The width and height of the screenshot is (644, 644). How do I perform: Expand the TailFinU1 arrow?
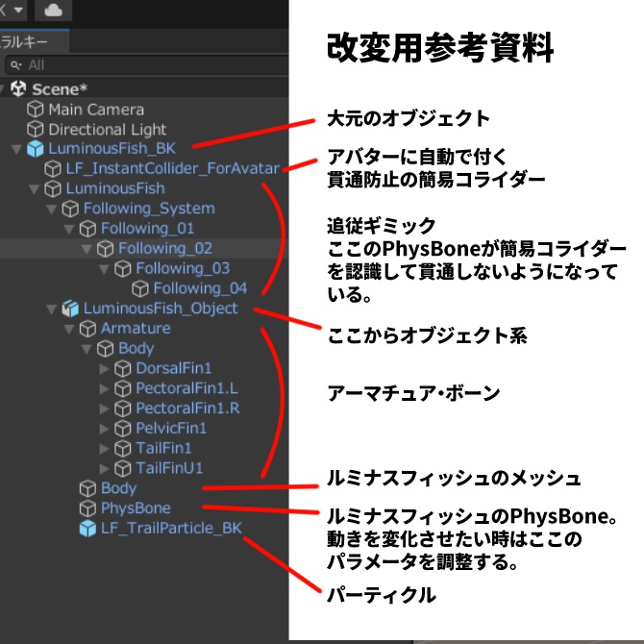(x=105, y=468)
